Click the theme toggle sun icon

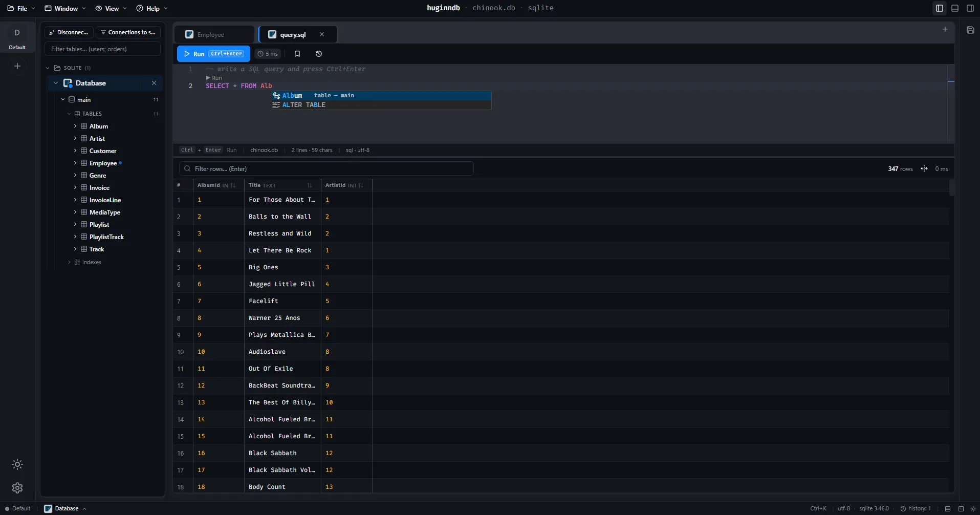pos(17,464)
